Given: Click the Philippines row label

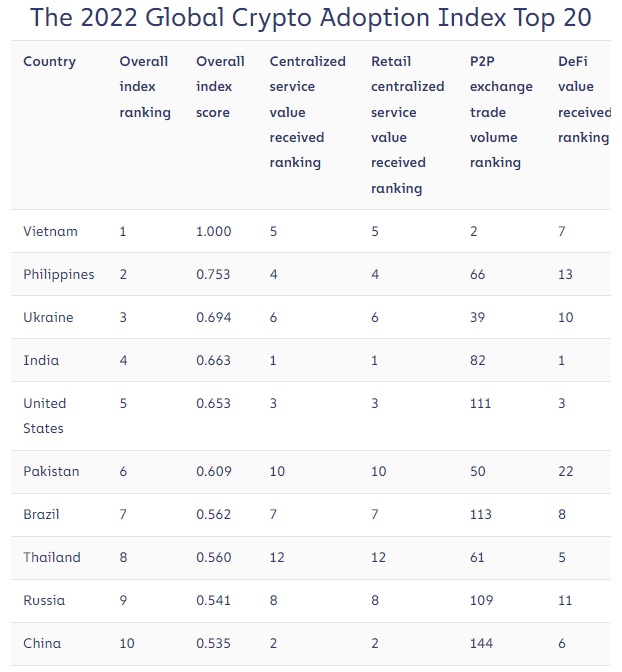Looking at the screenshot, I should pyautogui.click(x=59, y=275).
